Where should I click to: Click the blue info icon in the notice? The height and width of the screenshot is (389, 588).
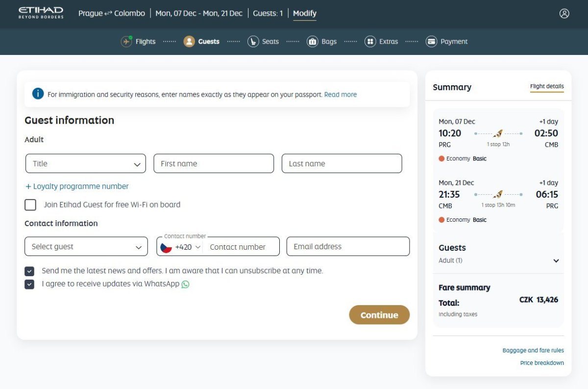pyautogui.click(x=38, y=94)
